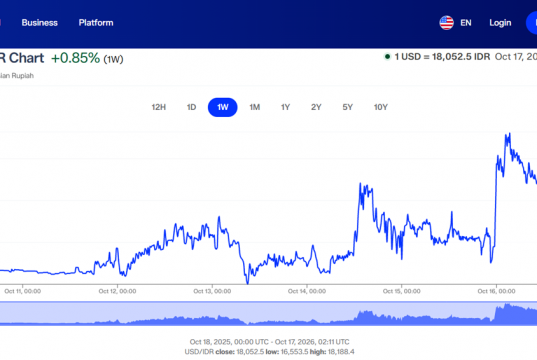Switch chart range to 10Y
Image resolution: width=537 pixels, height=360 pixels.
pyautogui.click(x=380, y=107)
